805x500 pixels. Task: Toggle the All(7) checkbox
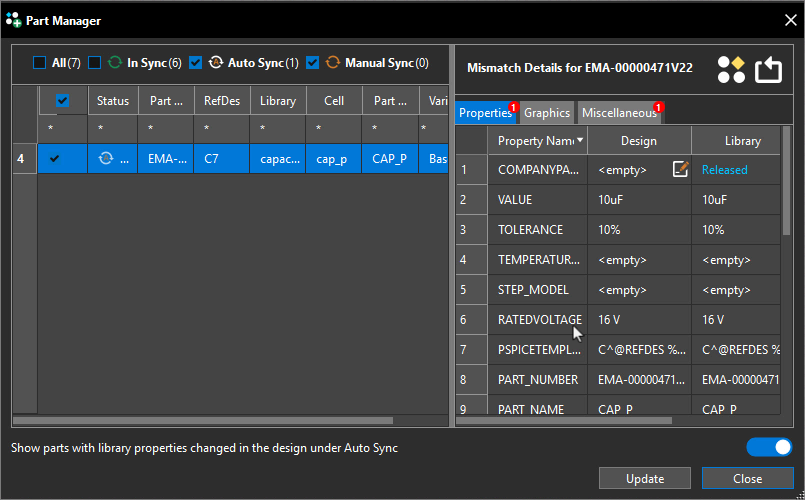[39, 63]
